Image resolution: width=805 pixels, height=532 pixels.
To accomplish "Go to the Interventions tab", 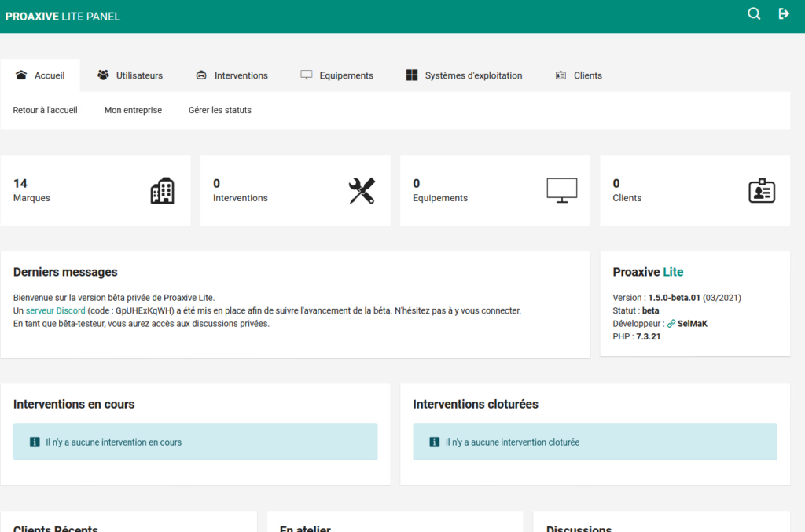I will (x=232, y=75).
